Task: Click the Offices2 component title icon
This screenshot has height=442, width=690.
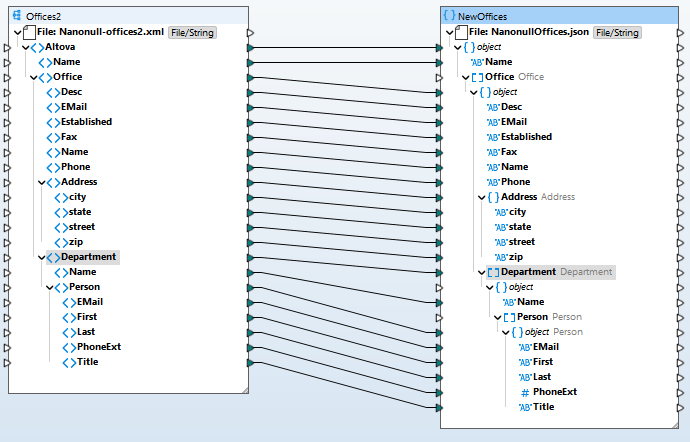Action: click(17, 16)
